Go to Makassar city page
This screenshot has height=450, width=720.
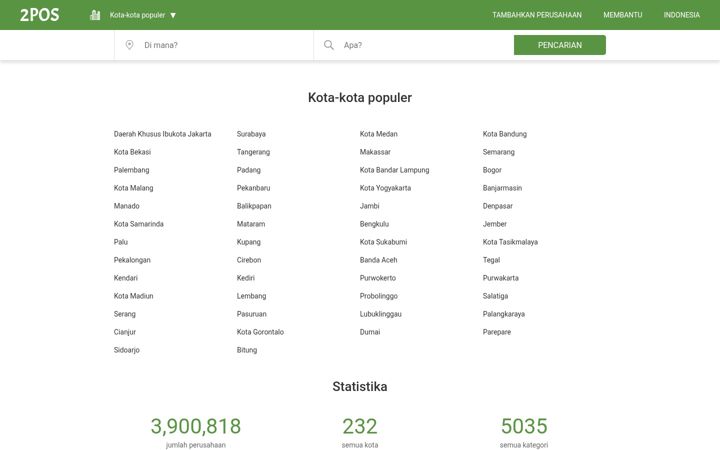click(375, 152)
